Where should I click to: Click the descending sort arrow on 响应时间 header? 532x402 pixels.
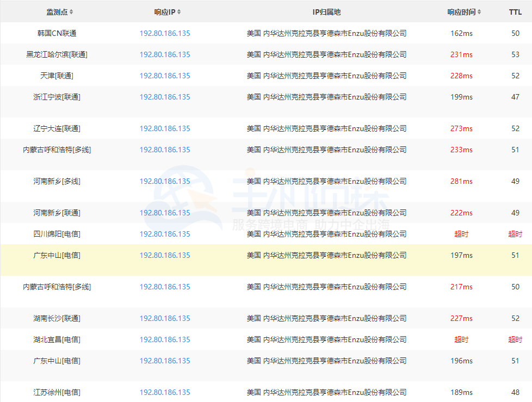[479, 13]
